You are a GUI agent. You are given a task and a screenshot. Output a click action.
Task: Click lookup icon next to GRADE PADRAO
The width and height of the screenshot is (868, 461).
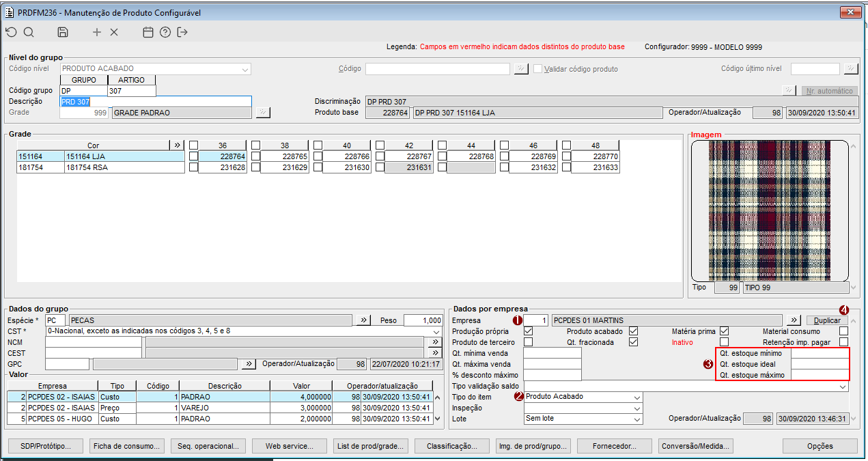pos(264,113)
